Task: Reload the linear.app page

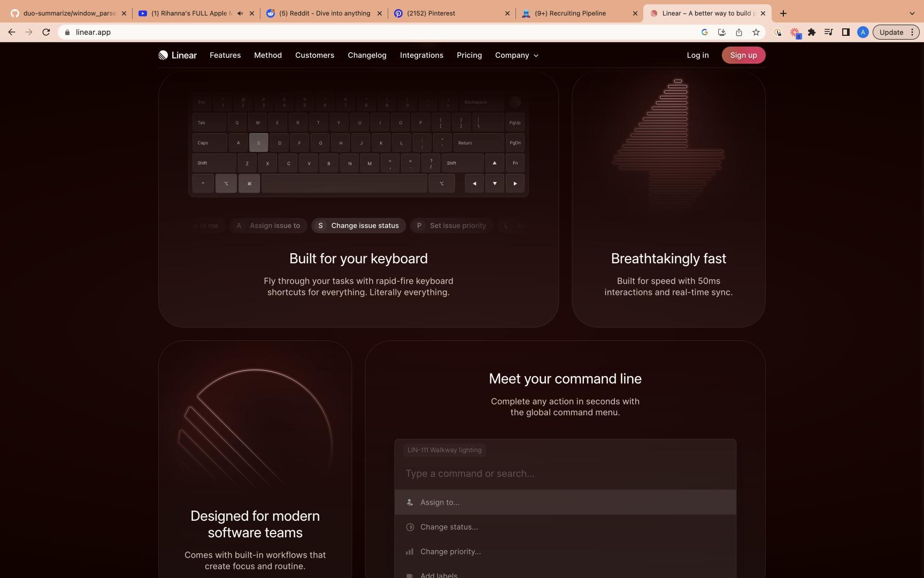Action: (46, 32)
